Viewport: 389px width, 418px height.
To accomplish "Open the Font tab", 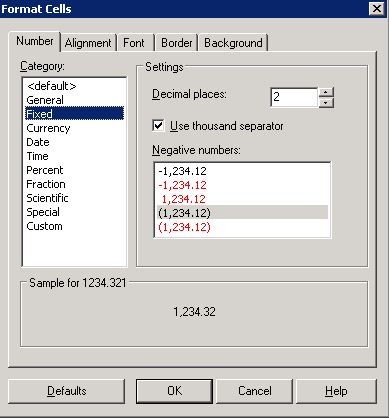I will point(134,43).
